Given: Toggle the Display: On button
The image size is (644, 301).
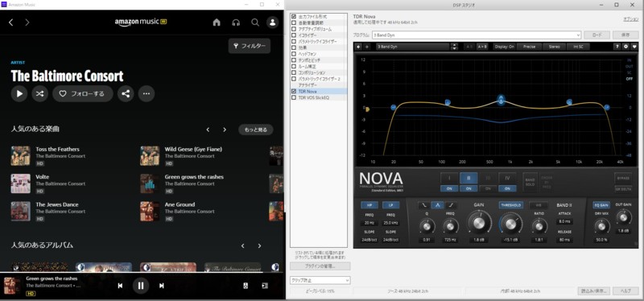Looking at the screenshot, I should (x=505, y=47).
